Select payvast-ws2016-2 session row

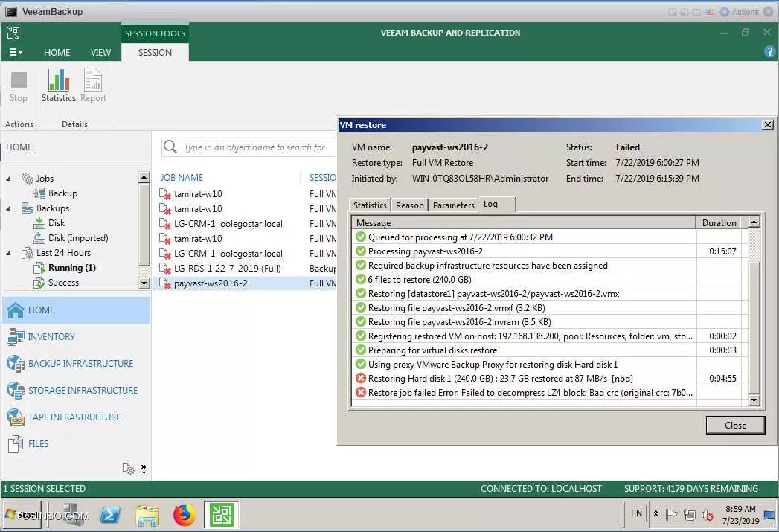(x=247, y=283)
